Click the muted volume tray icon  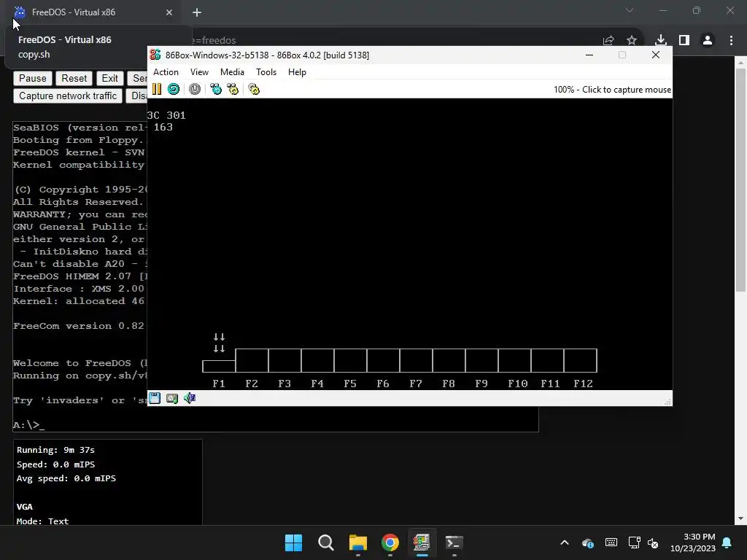653,542
